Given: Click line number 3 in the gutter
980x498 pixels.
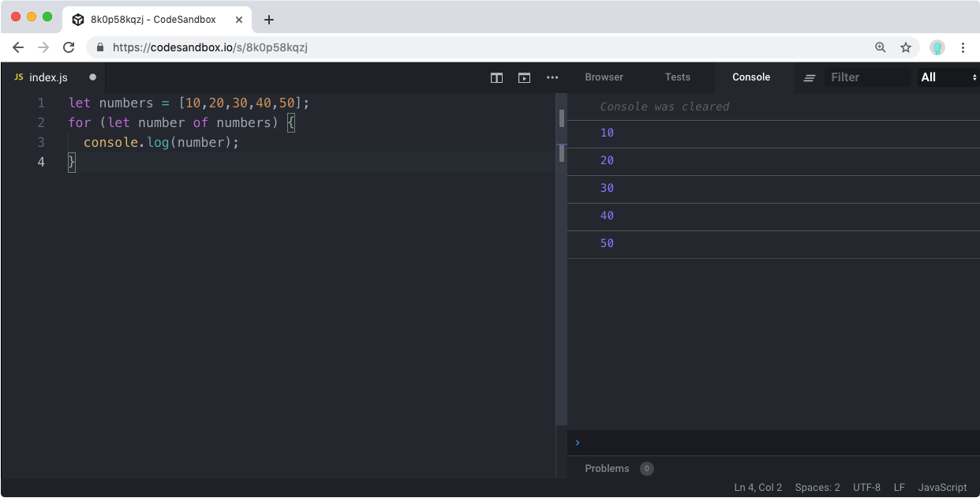Looking at the screenshot, I should coord(41,142).
